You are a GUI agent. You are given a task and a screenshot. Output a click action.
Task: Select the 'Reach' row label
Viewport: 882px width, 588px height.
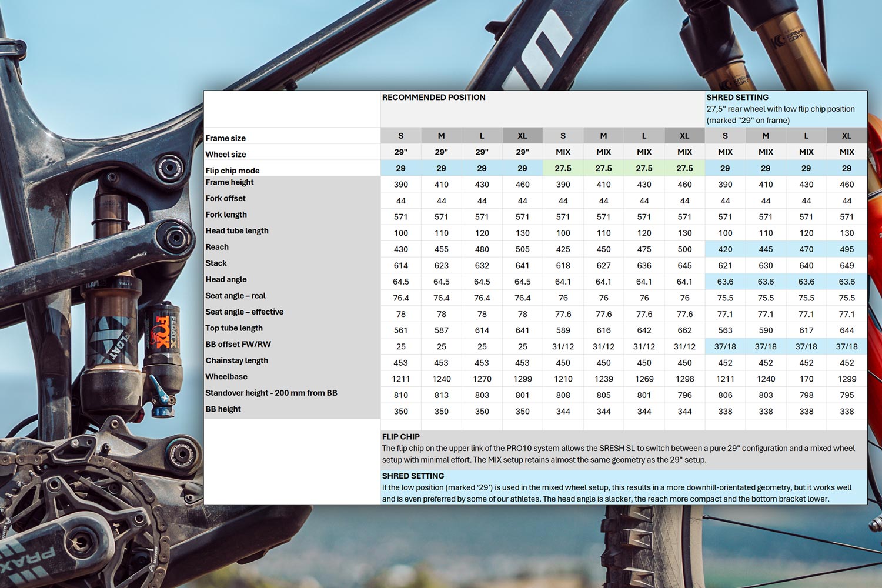point(217,247)
